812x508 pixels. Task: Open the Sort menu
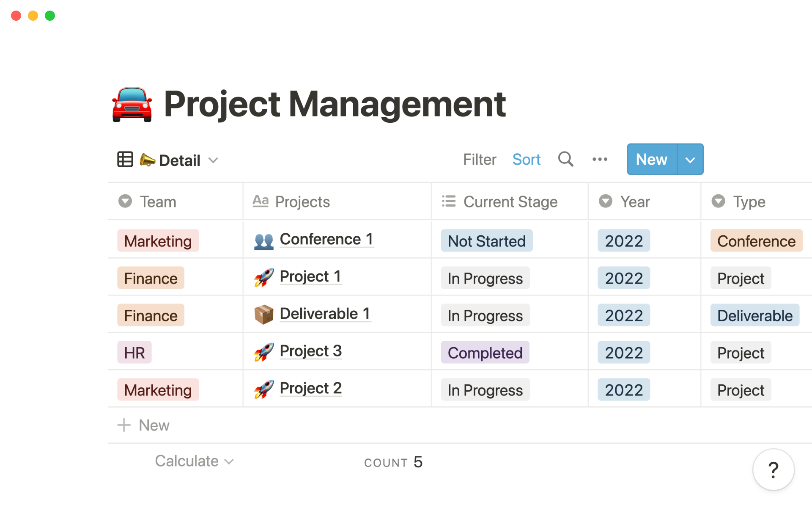526,160
